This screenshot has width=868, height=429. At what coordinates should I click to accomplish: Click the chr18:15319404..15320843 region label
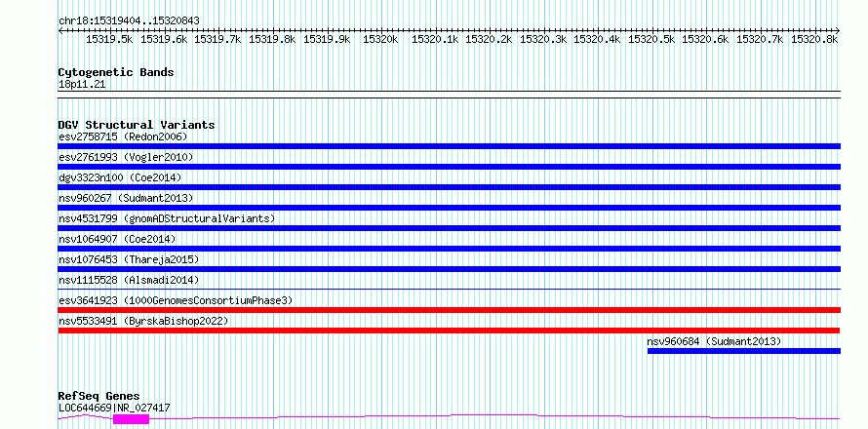[129, 20]
